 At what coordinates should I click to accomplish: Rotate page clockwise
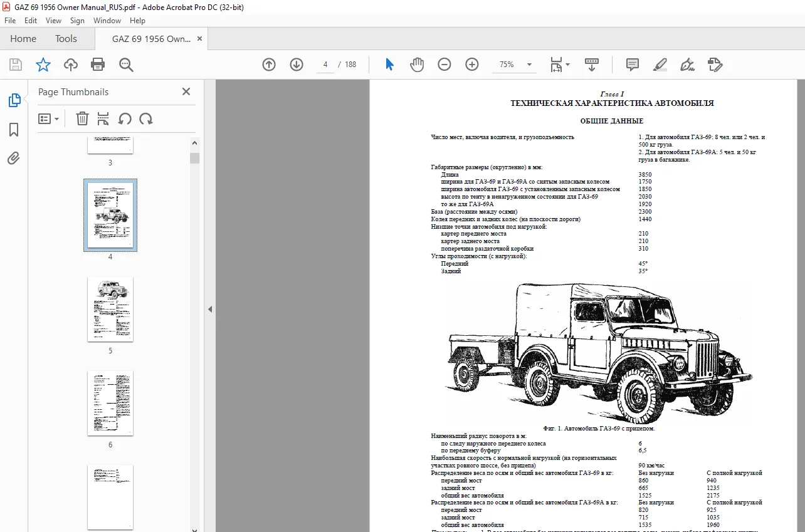point(146,118)
